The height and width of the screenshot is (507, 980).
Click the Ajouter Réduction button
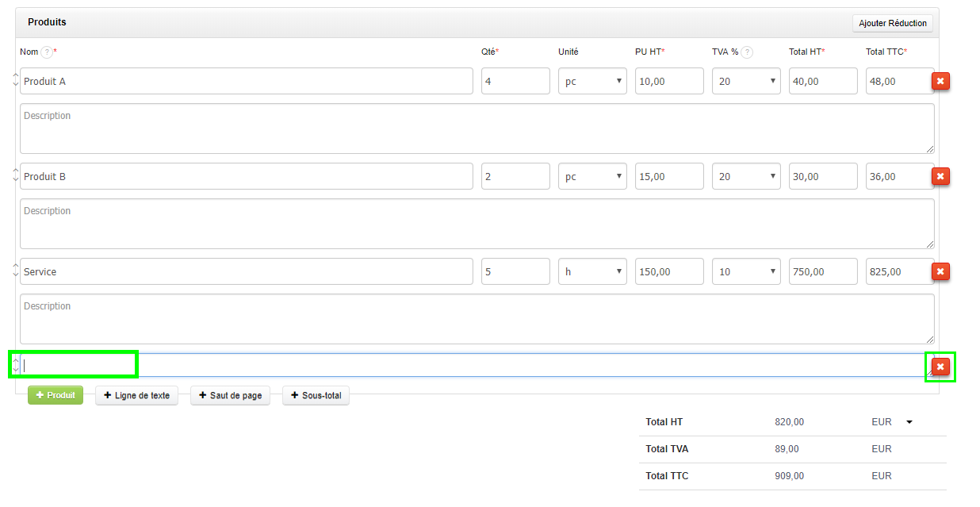(892, 23)
